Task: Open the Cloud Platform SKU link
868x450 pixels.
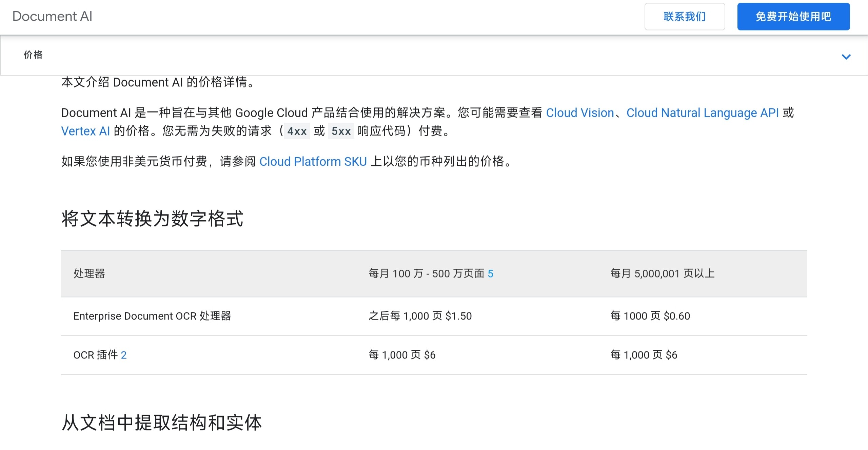Action: tap(313, 162)
